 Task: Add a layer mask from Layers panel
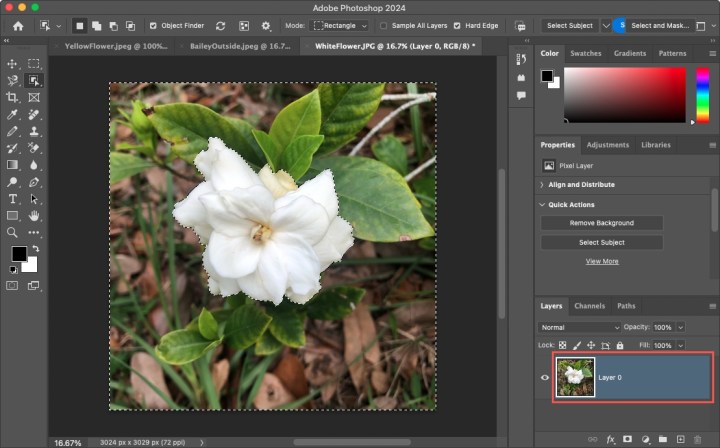tap(627, 439)
